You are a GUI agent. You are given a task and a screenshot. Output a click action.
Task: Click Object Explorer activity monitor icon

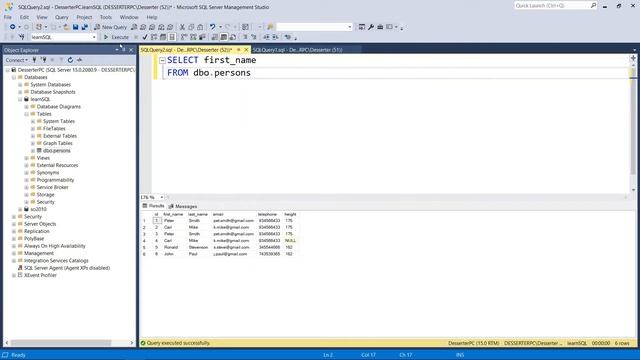79,60
